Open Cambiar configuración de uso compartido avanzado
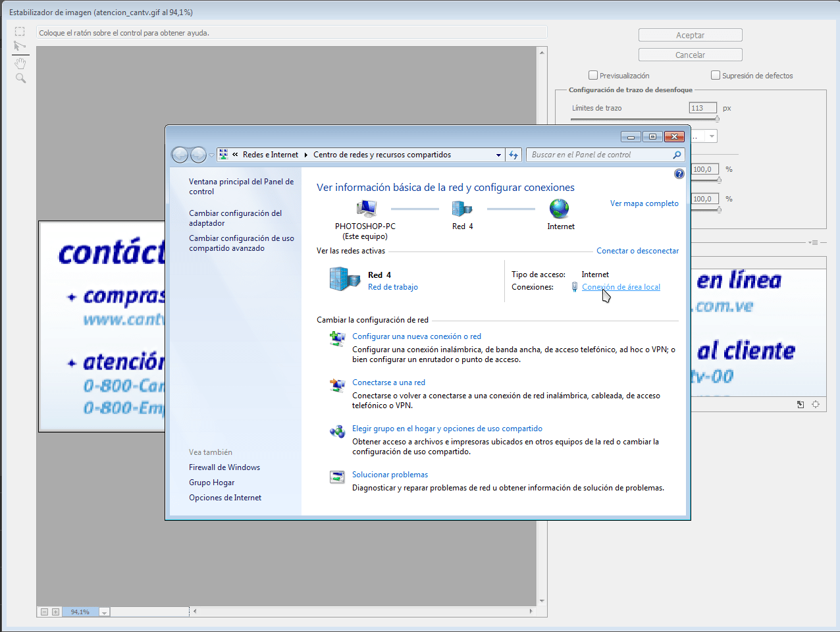The height and width of the screenshot is (632, 840). click(x=242, y=243)
